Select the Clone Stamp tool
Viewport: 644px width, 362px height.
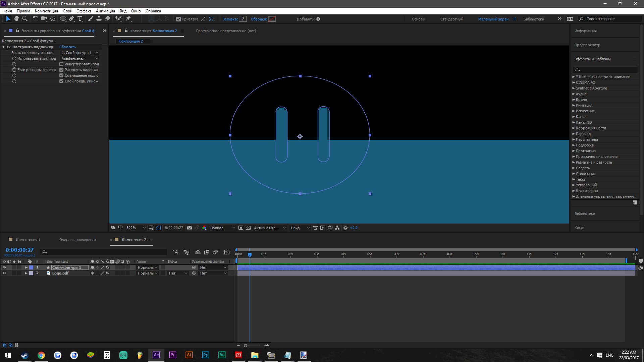[x=99, y=19]
